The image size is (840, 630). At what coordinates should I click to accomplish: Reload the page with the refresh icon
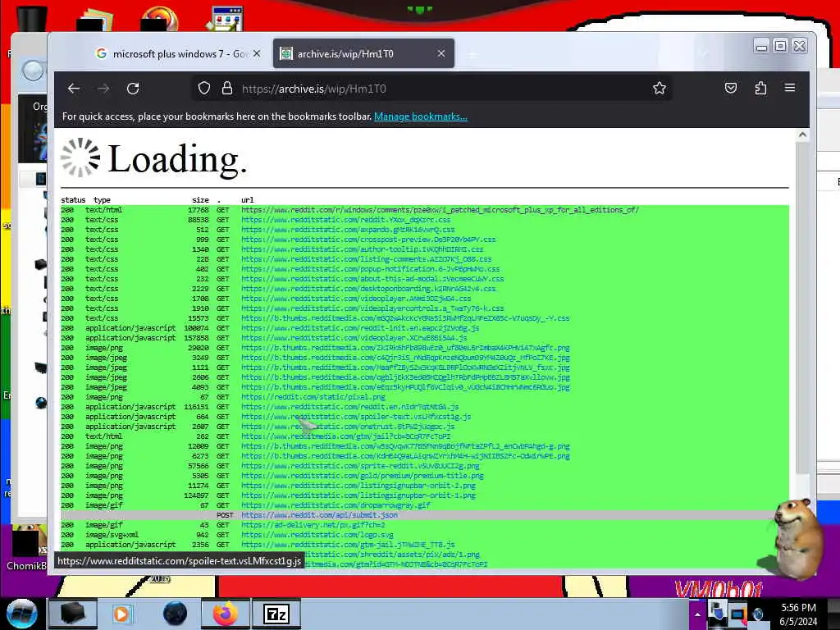133,89
